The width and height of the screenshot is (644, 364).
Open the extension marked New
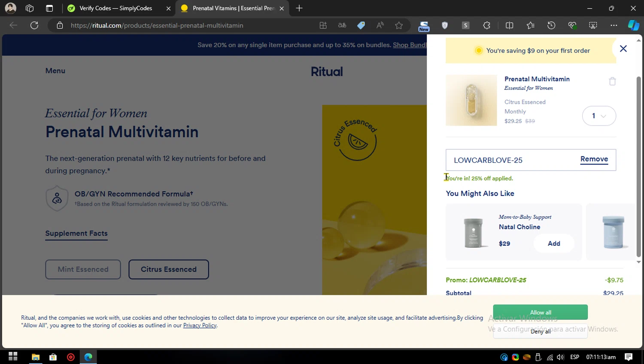click(x=424, y=26)
